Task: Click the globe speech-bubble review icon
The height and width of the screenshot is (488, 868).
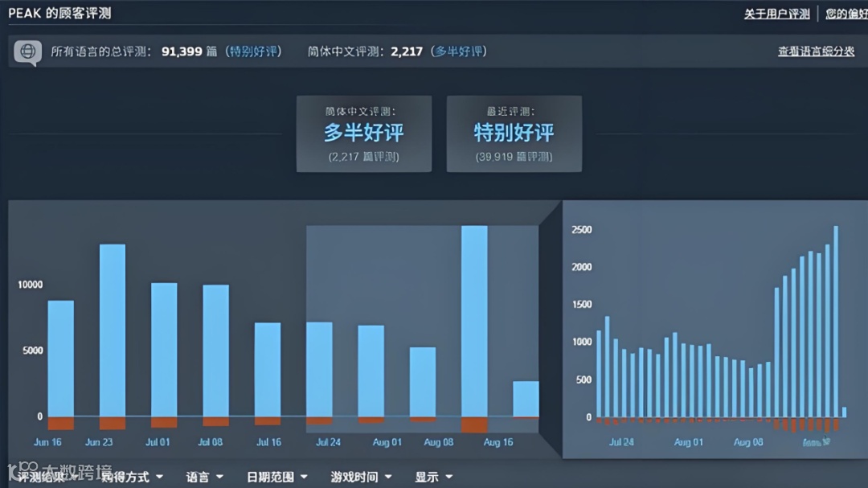Action: 27,52
